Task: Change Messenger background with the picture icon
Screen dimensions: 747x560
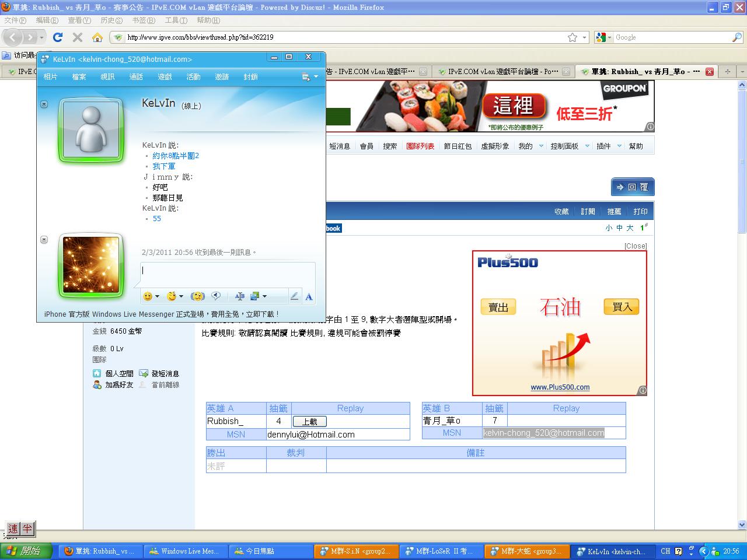Action: point(255,296)
